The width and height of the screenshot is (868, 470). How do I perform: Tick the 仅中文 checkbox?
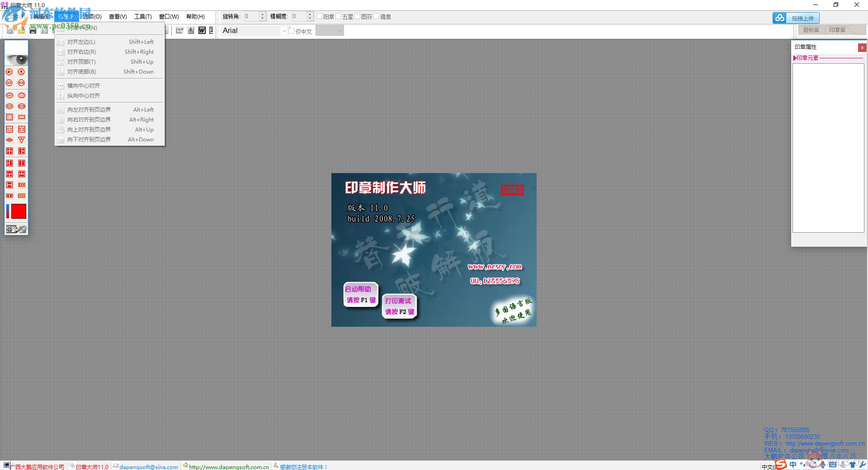click(x=292, y=31)
